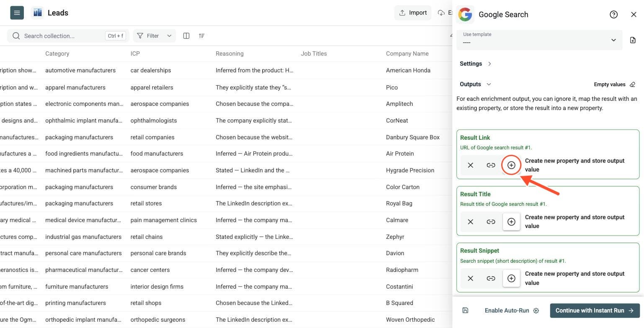The image size is (644, 328).
Task: Click the Amplitech company cell
Action: click(x=399, y=104)
